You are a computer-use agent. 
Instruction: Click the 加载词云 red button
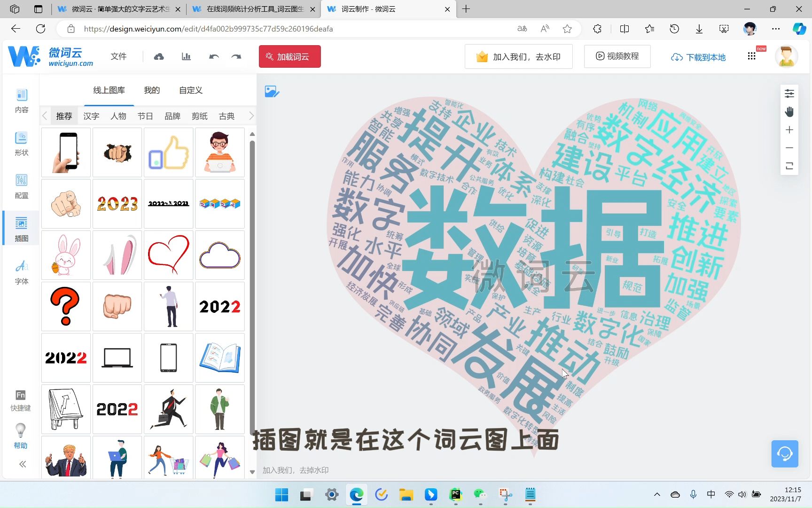coord(290,56)
